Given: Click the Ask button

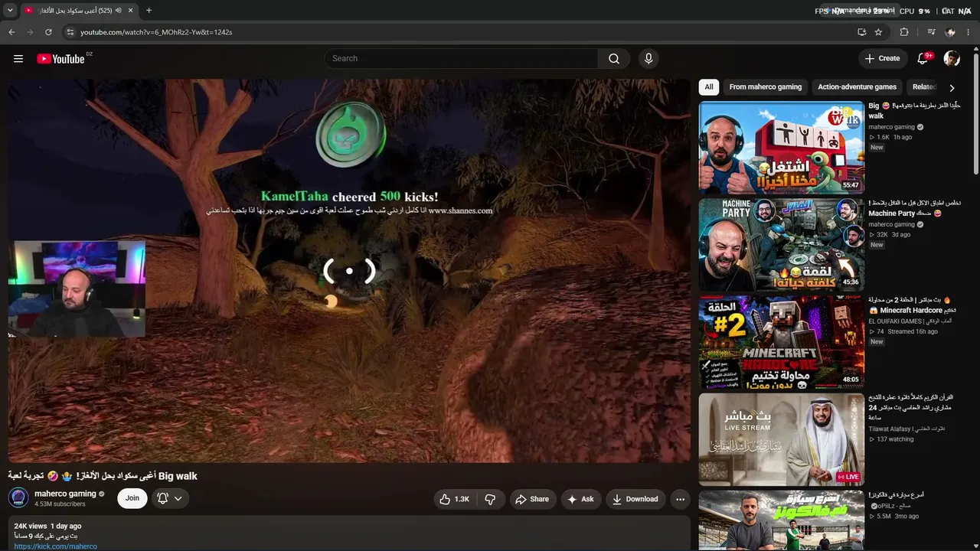Looking at the screenshot, I should point(580,499).
